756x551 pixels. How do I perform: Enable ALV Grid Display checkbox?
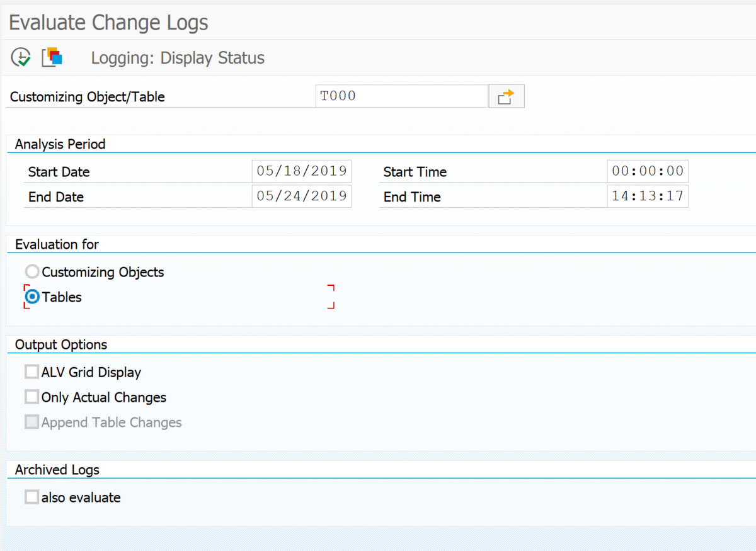tap(31, 372)
